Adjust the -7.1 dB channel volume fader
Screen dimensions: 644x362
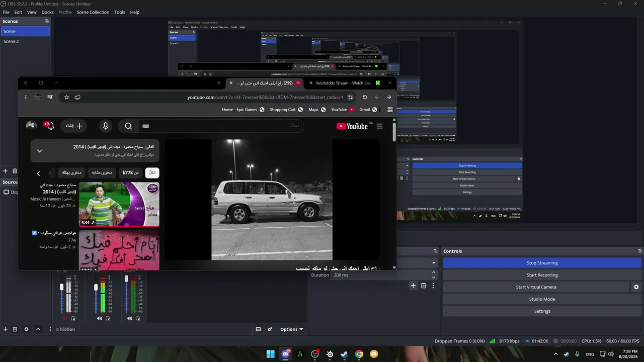pos(96,287)
